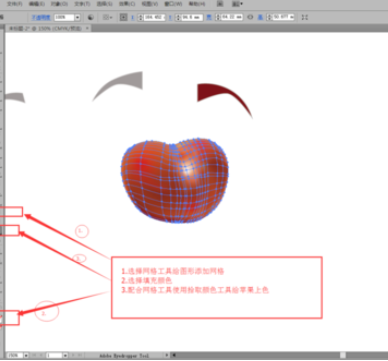
Task: Click the height input field
Action: click(x=283, y=17)
